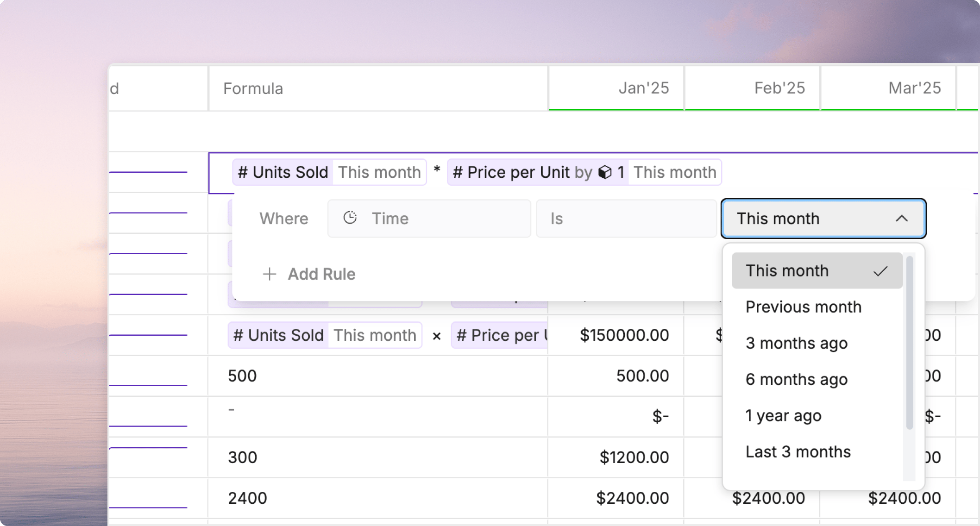
Task: Click the Feb'25 $2400.00 cell
Action: [752, 498]
